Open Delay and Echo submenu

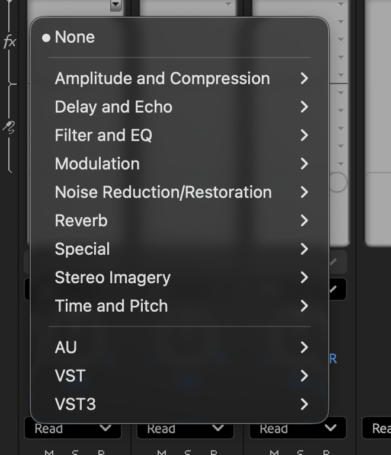180,107
